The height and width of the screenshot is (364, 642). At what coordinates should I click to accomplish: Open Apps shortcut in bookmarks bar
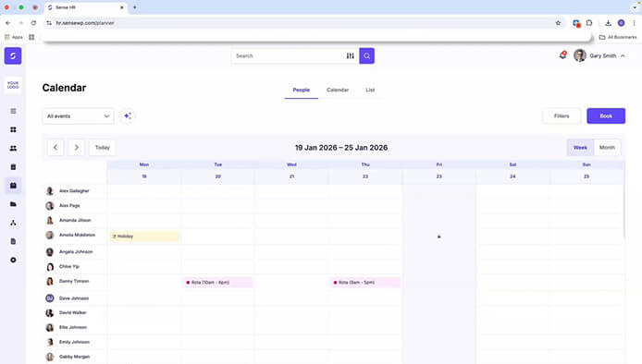point(14,37)
